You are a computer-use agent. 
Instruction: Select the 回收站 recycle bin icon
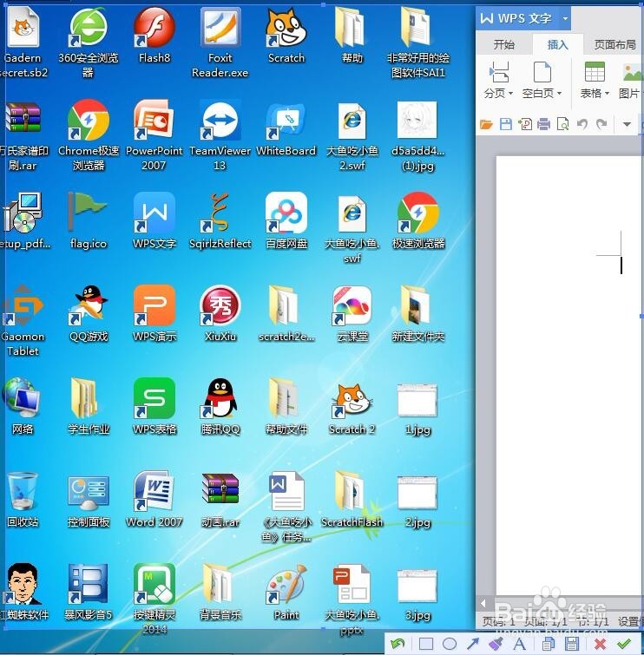point(23,499)
